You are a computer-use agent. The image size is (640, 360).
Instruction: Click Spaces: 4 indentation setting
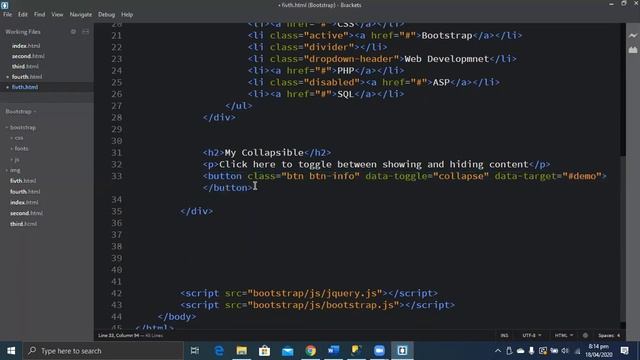[x=609, y=336]
